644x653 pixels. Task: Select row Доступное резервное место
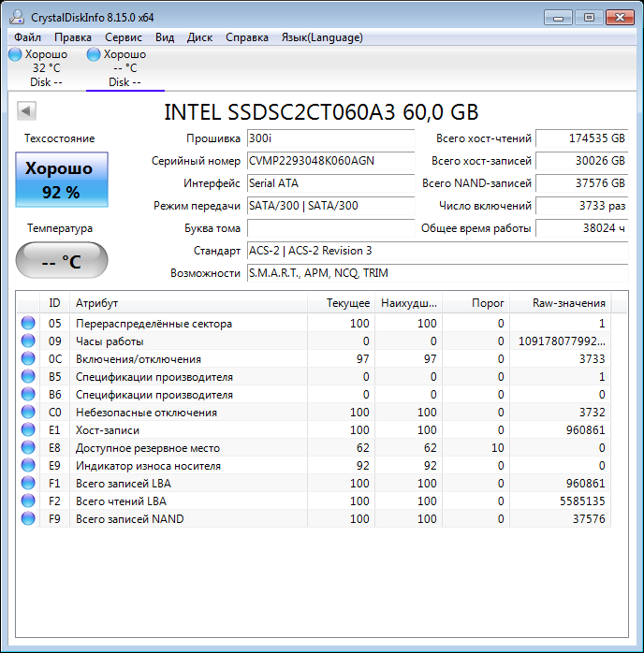pyautogui.click(x=315, y=448)
